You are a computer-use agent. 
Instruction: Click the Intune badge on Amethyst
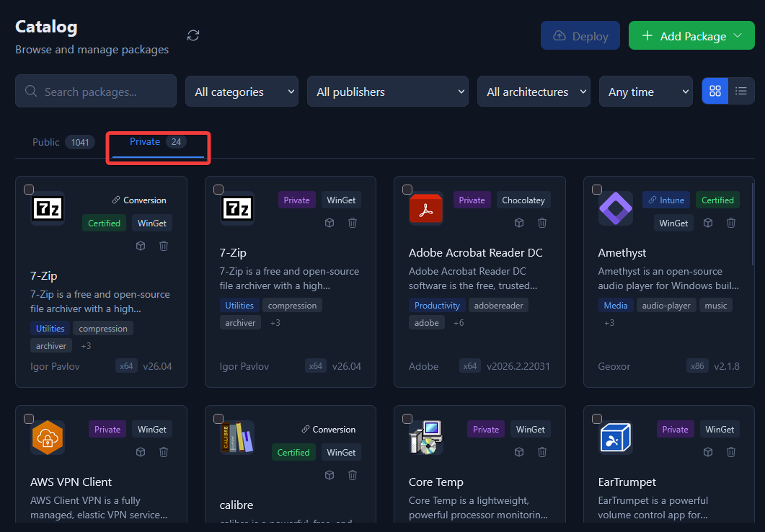(666, 200)
